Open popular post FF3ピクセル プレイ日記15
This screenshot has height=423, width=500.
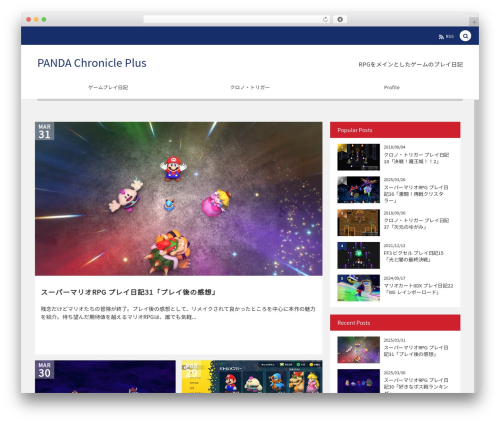(x=414, y=256)
